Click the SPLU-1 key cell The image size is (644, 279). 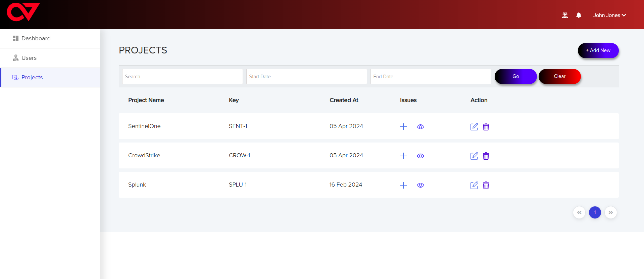pyautogui.click(x=238, y=185)
